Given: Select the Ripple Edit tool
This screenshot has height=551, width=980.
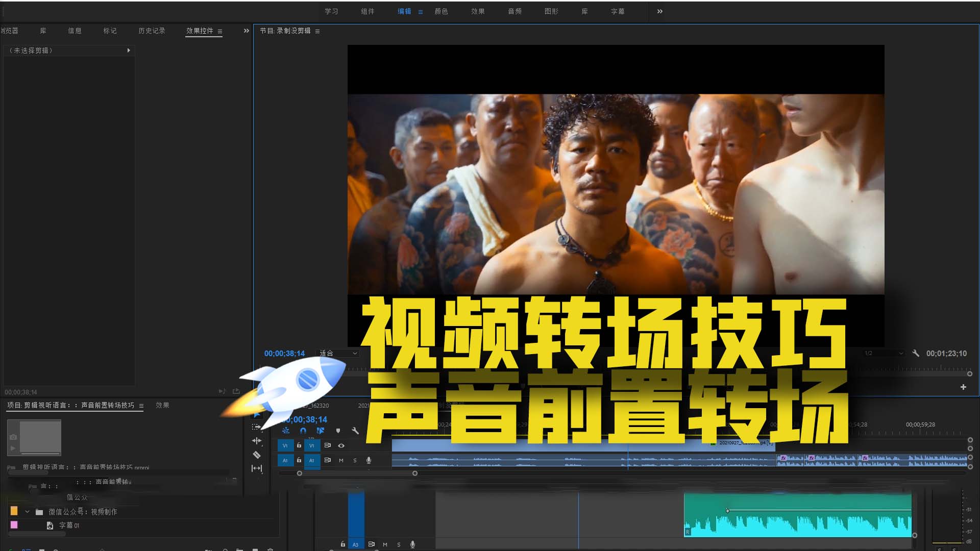Looking at the screenshot, I should (257, 441).
